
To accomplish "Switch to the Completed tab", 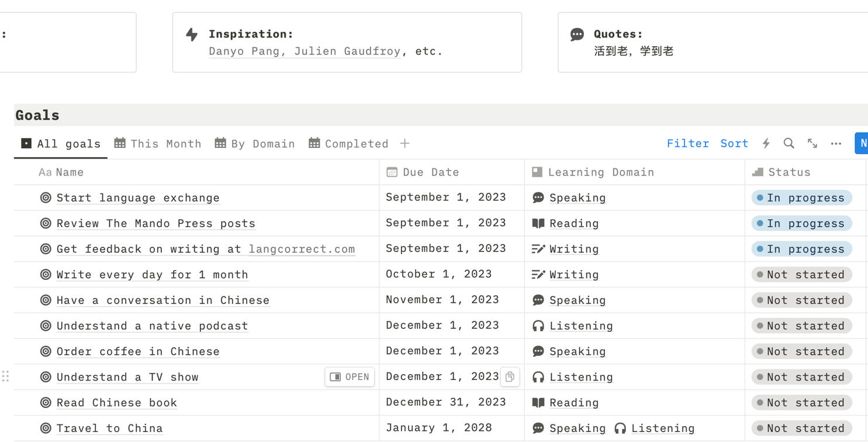I will coord(348,143).
